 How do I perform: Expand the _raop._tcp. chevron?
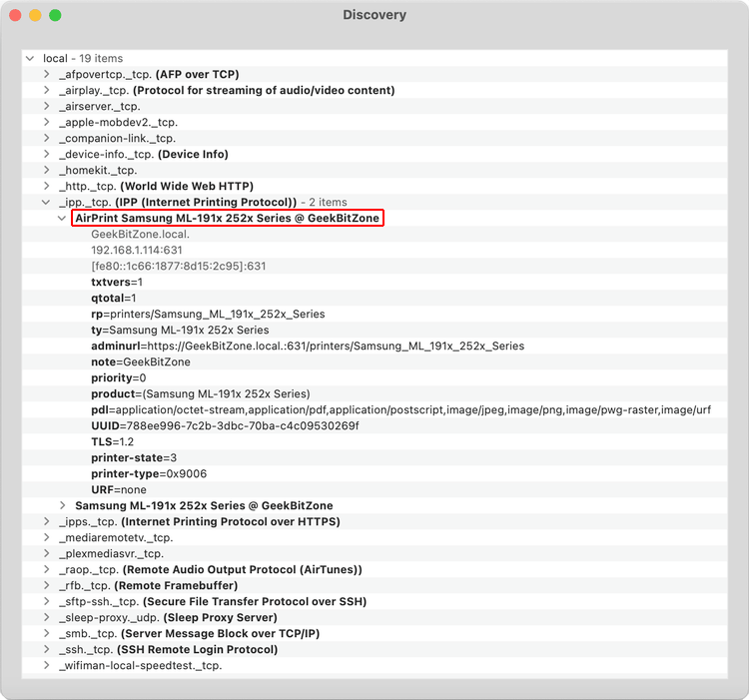point(46,569)
